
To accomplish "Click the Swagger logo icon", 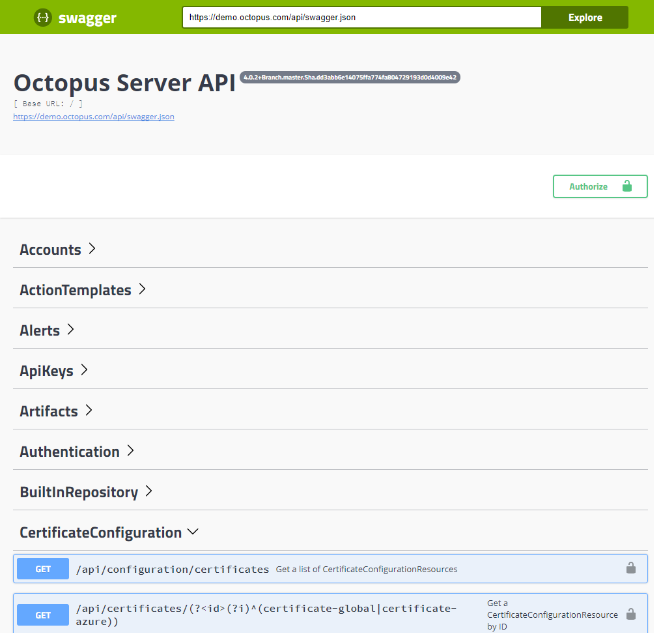I will point(43,18).
